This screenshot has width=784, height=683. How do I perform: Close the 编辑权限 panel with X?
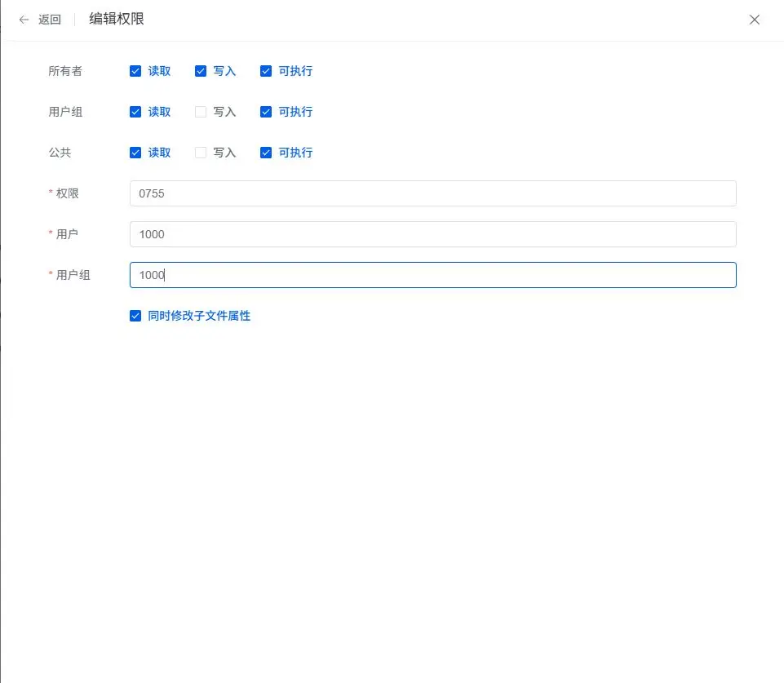click(x=754, y=20)
